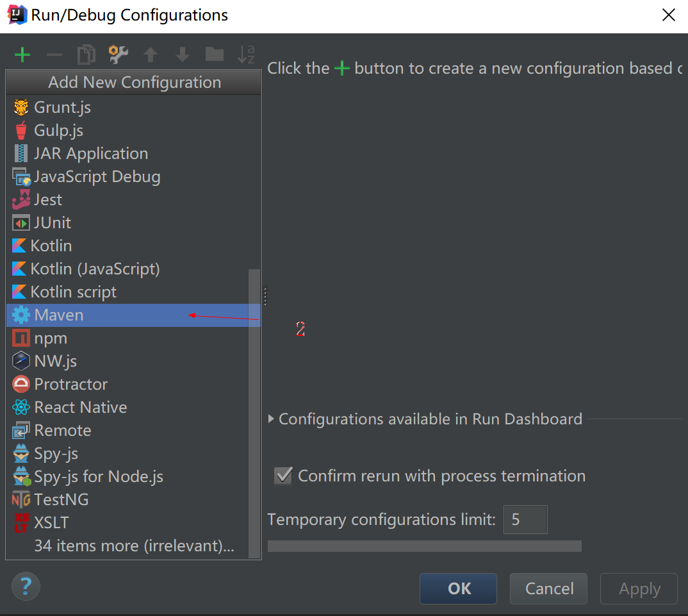Click the Protractor label in list

(71, 384)
